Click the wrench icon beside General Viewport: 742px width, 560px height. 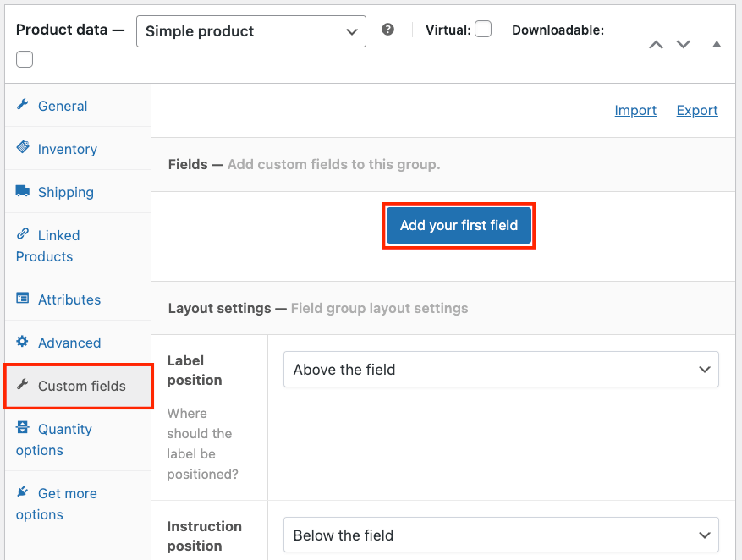[x=22, y=105]
